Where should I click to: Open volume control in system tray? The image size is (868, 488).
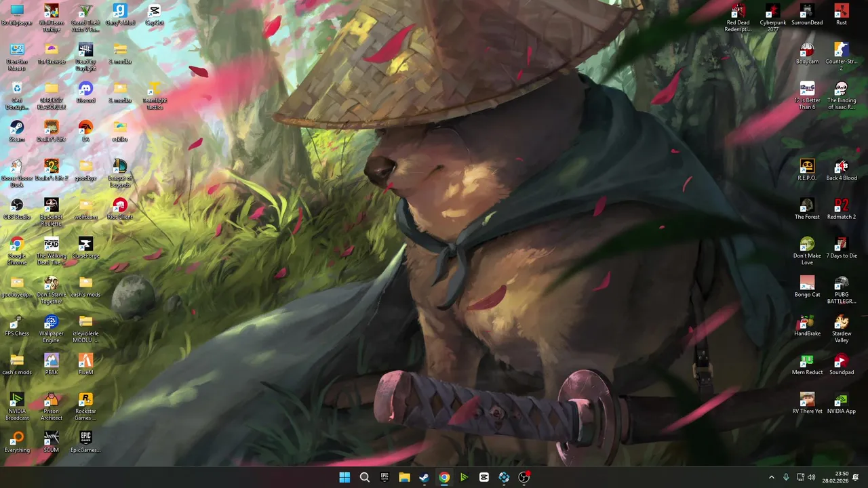pos(812,477)
